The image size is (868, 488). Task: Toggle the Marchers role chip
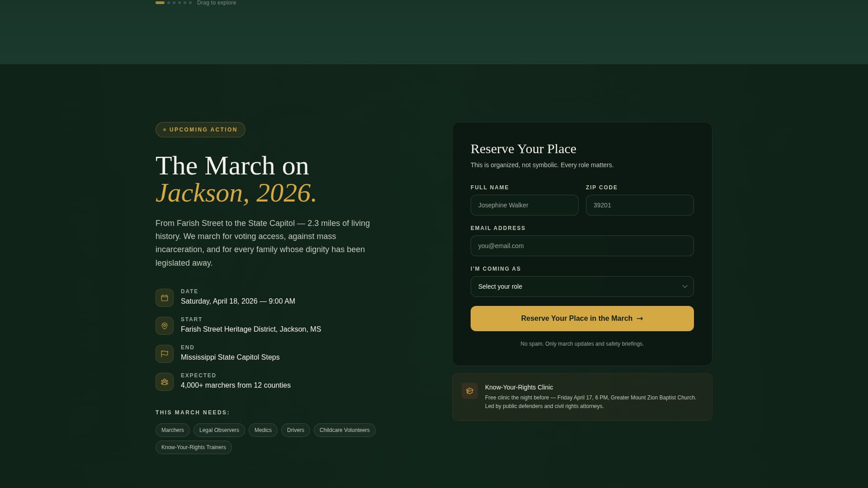(172, 430)
